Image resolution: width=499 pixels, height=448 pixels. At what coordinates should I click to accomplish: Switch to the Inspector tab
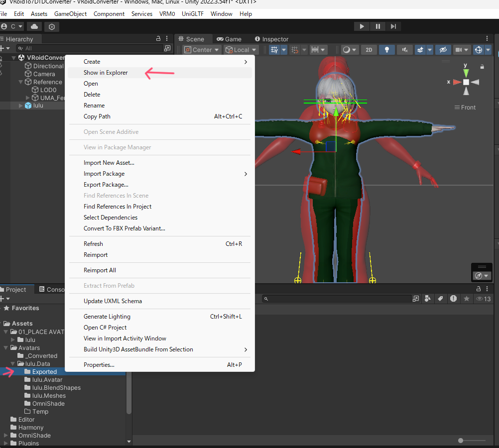coord(271,39)
